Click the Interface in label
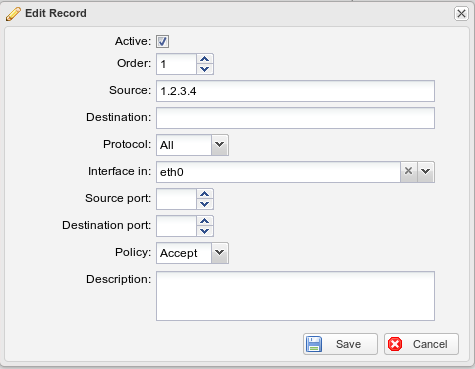Screen dimensions: 475x369 point(119,171)
